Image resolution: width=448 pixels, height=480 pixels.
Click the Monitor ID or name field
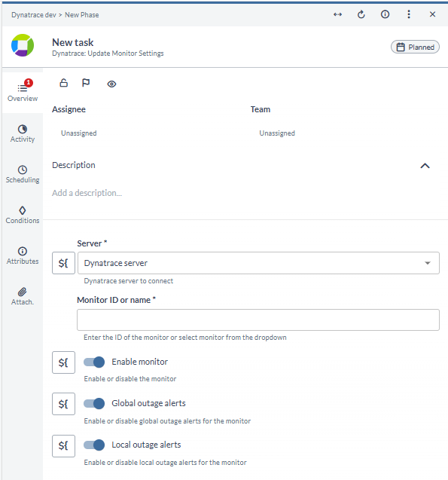coord(258,319)
